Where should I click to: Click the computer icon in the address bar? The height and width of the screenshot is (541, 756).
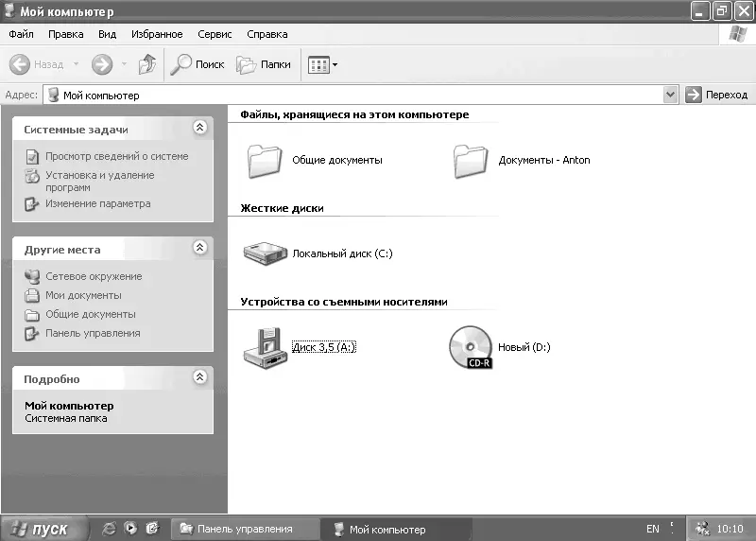point(54,96)
